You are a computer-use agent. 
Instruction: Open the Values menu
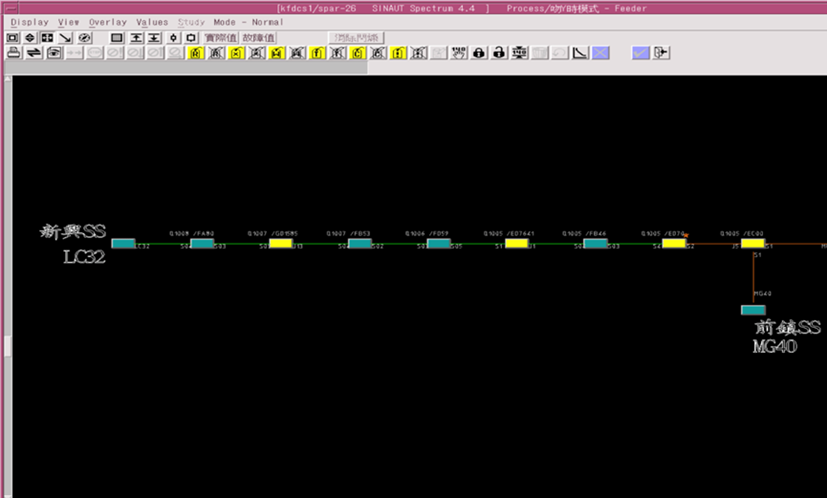point(152,21)
